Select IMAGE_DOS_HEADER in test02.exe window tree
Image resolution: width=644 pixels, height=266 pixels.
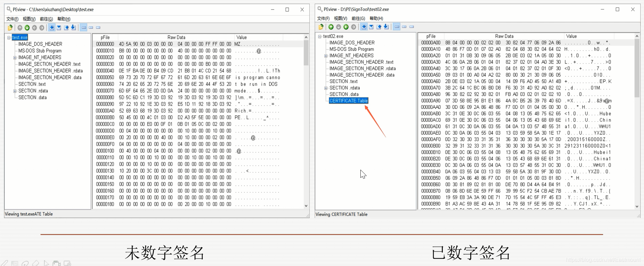click(352, 43)
